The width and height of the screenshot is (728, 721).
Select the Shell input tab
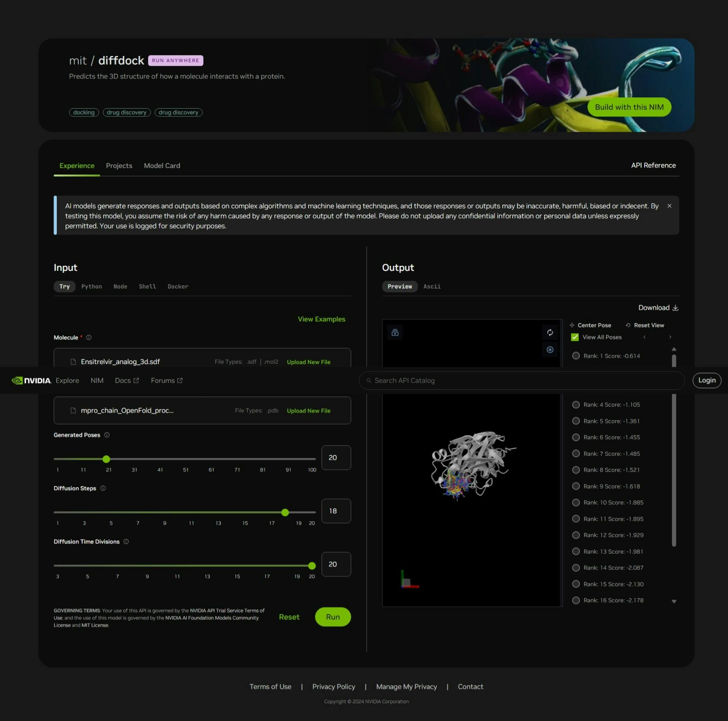pos(147,286)
